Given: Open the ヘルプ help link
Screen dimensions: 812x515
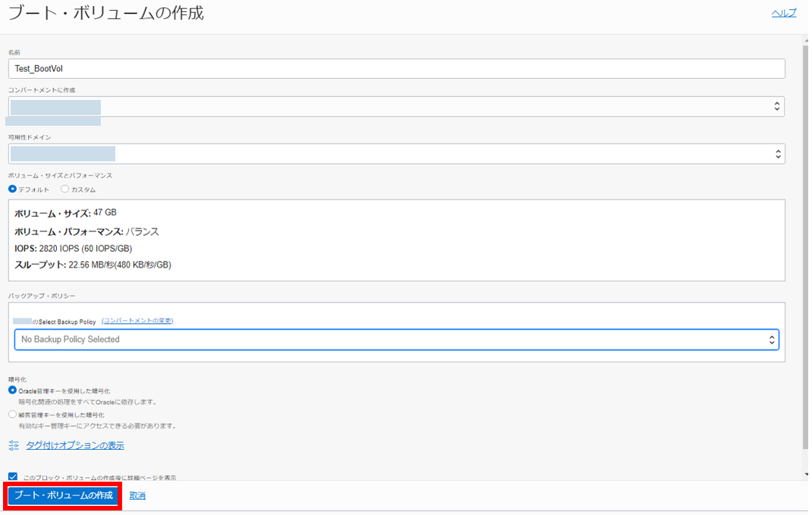Looking at the screenshot, I should click(x=783, y=13).
